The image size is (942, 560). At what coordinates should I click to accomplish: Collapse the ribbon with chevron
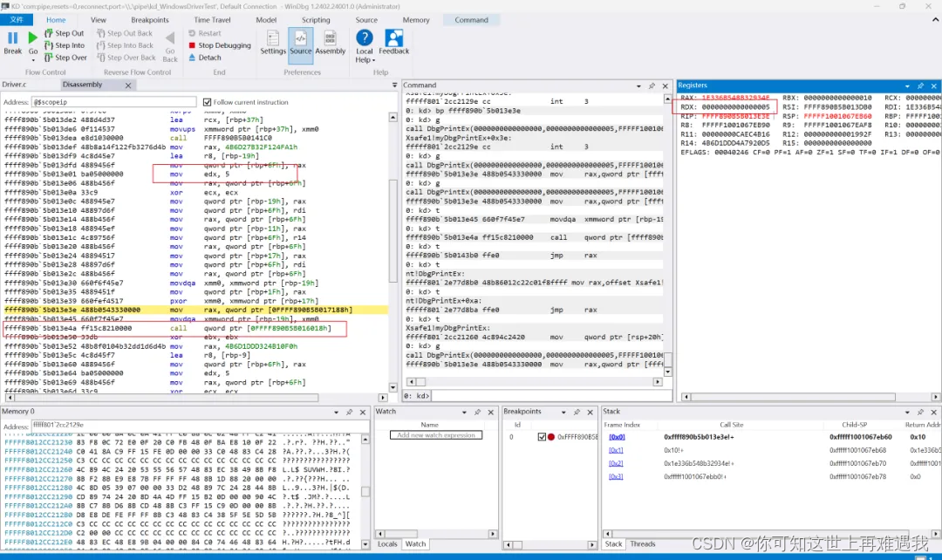935,20
